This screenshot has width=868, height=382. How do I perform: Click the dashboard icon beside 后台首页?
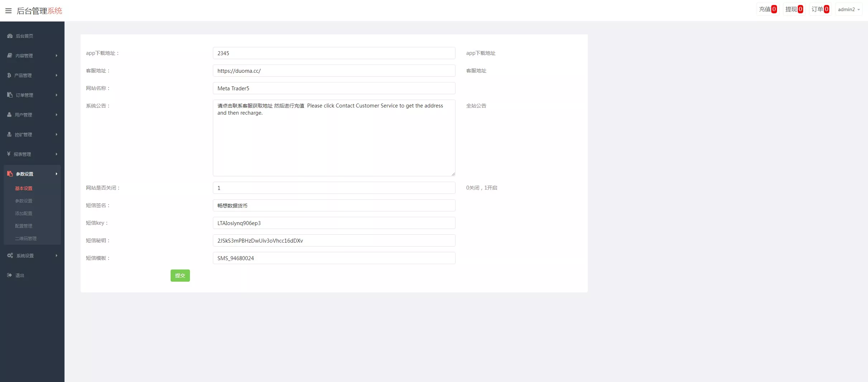[10, 36]
